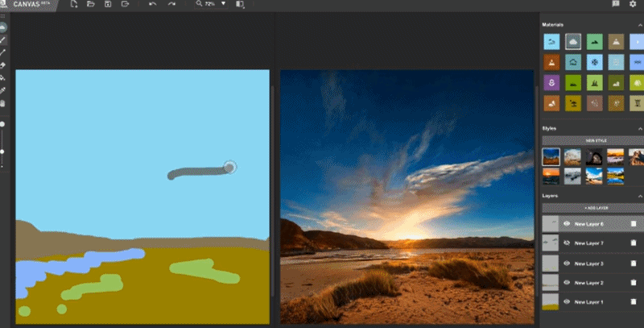This screenshot has width=644, height=328.
Task: Delete New Layer 3
Action: coord(634,263)
